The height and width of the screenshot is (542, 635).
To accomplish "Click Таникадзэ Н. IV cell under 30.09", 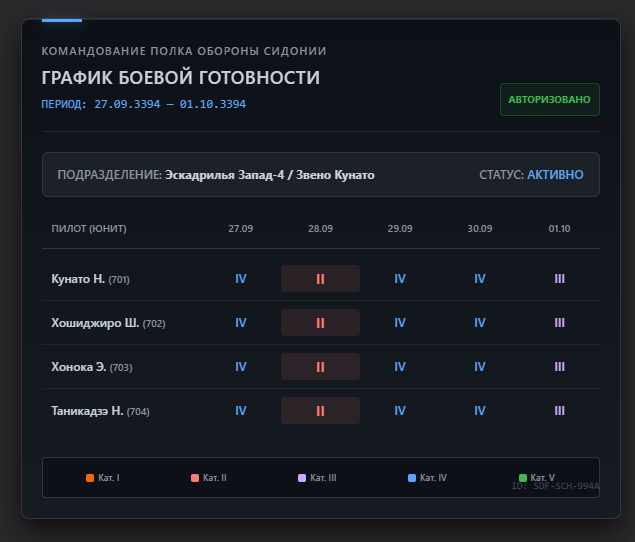I will 479,411.
